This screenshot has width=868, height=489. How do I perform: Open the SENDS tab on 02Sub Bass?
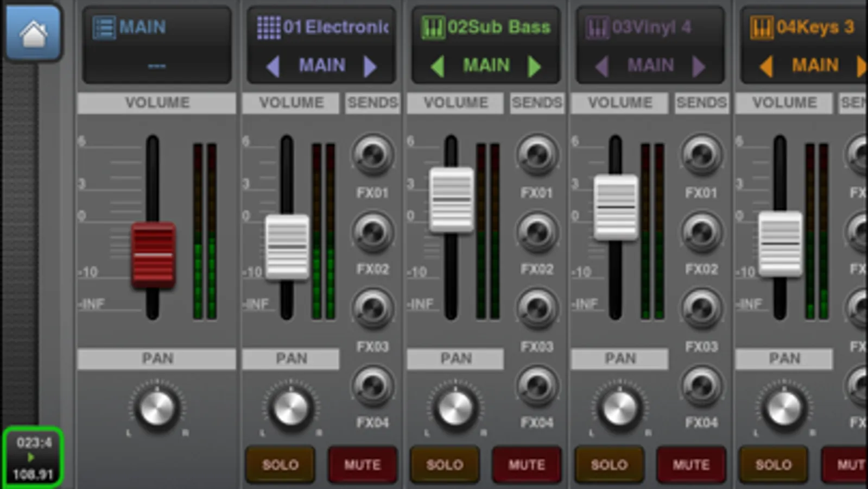(x=537, y=103)
